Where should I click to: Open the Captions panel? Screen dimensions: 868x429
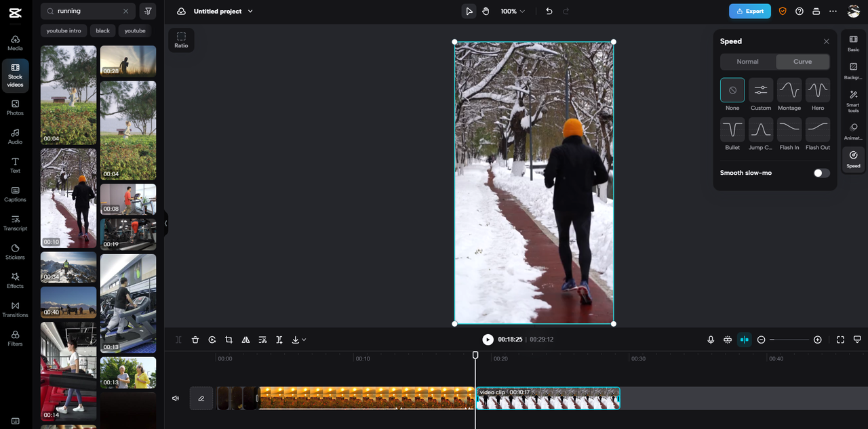(15, 194)
